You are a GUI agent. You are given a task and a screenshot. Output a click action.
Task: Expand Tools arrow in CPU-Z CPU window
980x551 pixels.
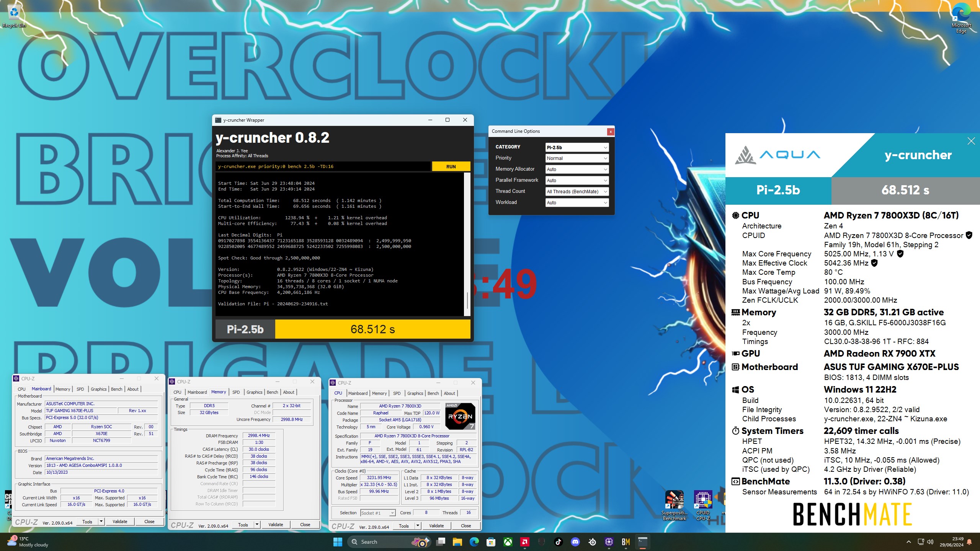[x=418, y=526]
